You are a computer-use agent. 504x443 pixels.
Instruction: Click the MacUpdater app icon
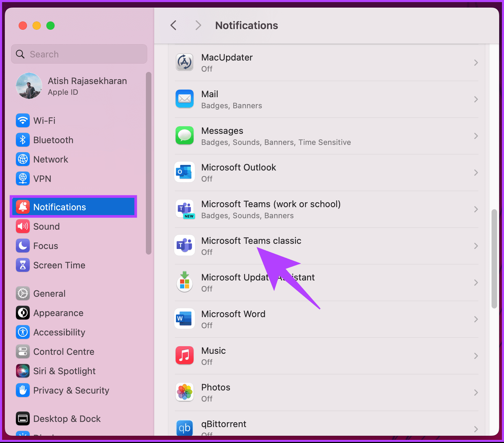tap(185, 63)
